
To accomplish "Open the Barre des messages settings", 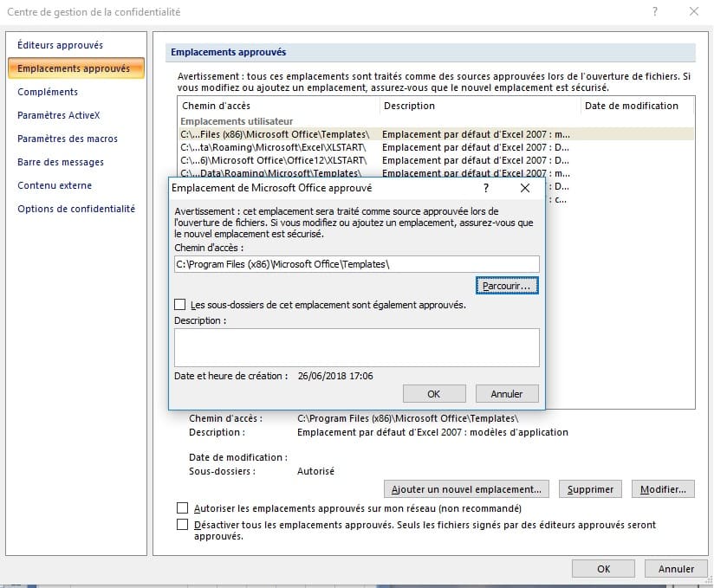I will pyautogui.click(x=61, y=162).
